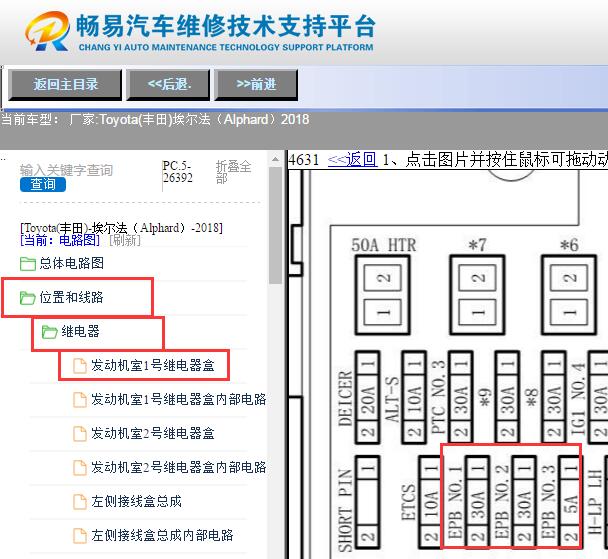Click the 发动机室1号继电器盒内部电路 document icon
Image resolution: width=608 pixels, height=559 pixels.
pos(80,400)
